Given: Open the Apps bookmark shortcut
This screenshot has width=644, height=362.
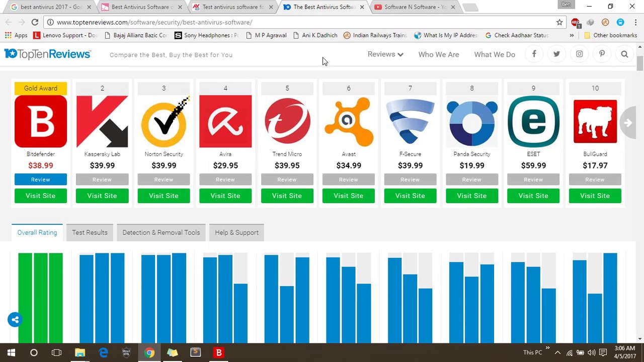Looking at the screenshot, I should click(16, 35).
